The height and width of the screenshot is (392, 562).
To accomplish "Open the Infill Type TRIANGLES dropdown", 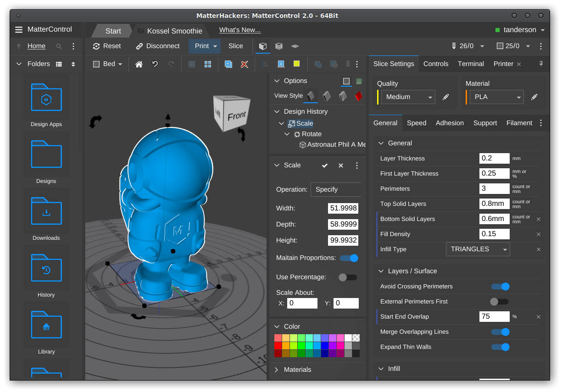I will tap(478, 249).
